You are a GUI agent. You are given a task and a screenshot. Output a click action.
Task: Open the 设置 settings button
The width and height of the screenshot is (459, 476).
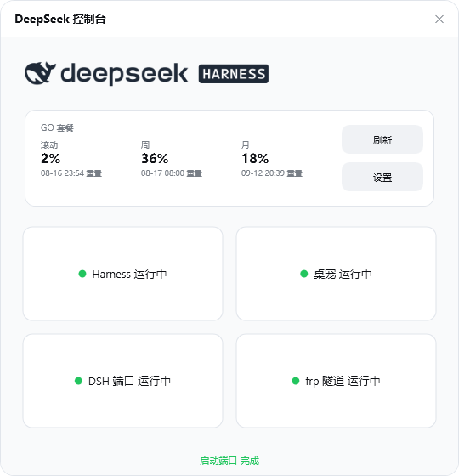pos(382,178)
